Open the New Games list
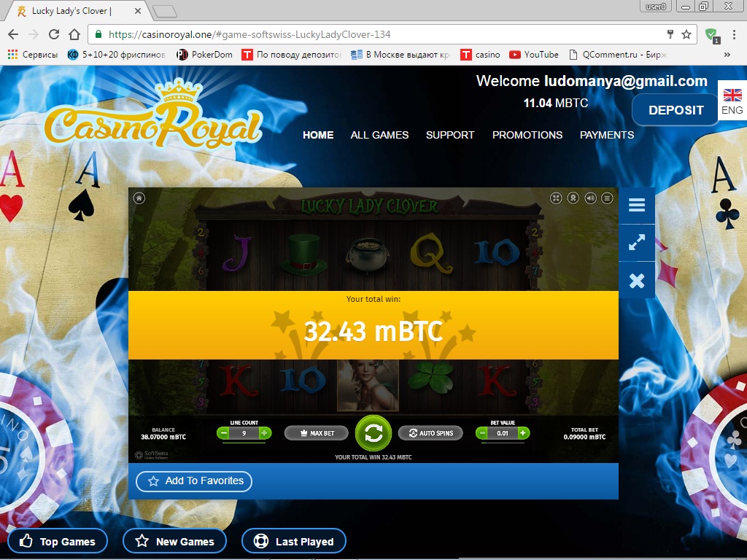747x560 pixels. [174, 542]
